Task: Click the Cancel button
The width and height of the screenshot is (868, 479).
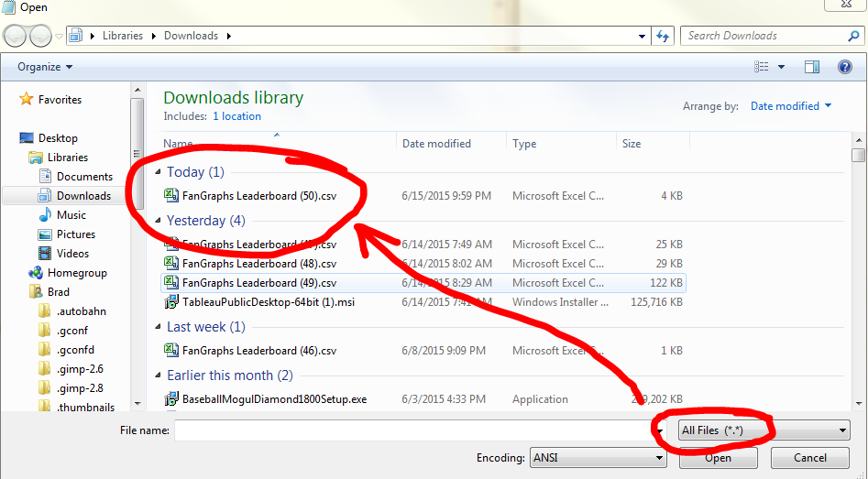Action: [x=809, y=458]
